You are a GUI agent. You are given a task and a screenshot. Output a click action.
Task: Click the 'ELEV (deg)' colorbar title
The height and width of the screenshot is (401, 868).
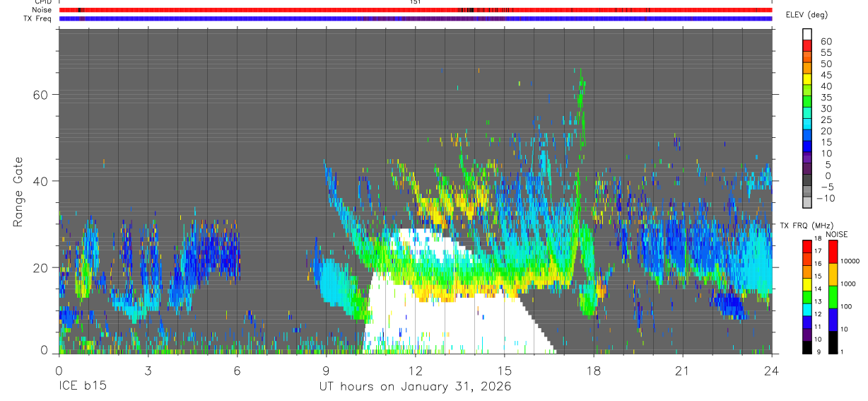coord(807,16)
